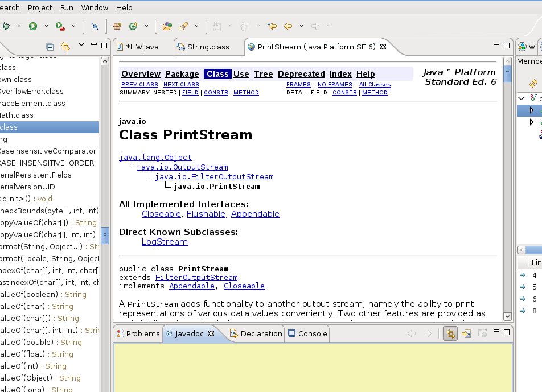
Task: Click the Debug bug icon in toolbar
Action: (x=6, y=26)
